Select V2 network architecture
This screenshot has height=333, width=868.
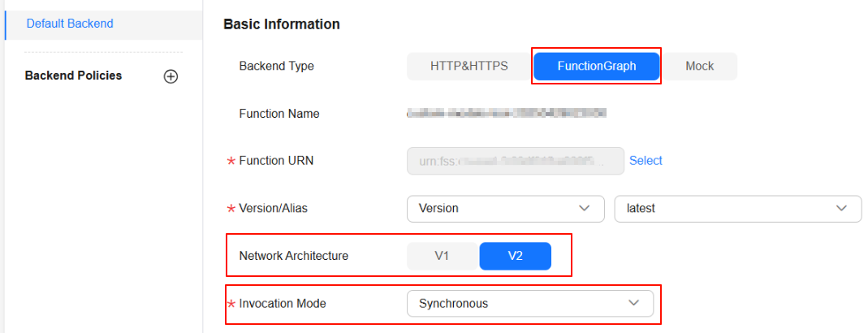pos(515,256)
